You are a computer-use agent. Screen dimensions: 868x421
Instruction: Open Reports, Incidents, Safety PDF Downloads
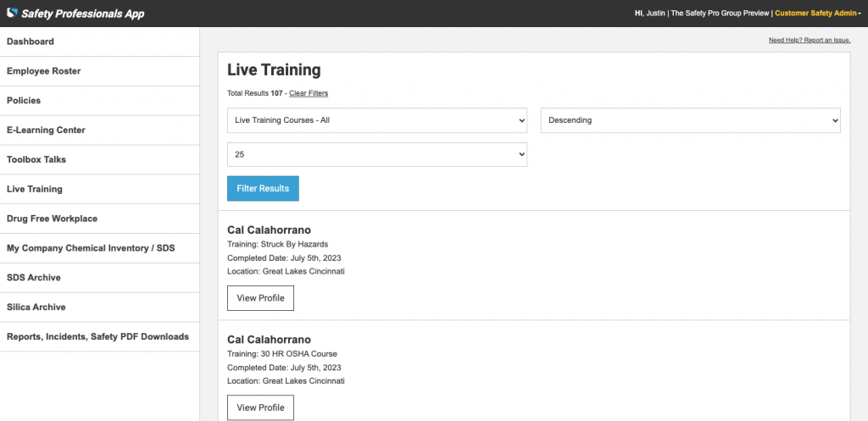pos(97,336)
